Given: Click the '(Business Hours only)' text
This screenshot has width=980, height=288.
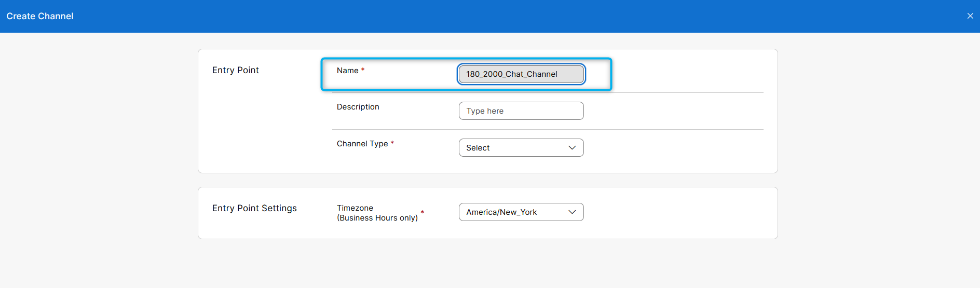Looking at the screenshot, I should click(377, 218).
